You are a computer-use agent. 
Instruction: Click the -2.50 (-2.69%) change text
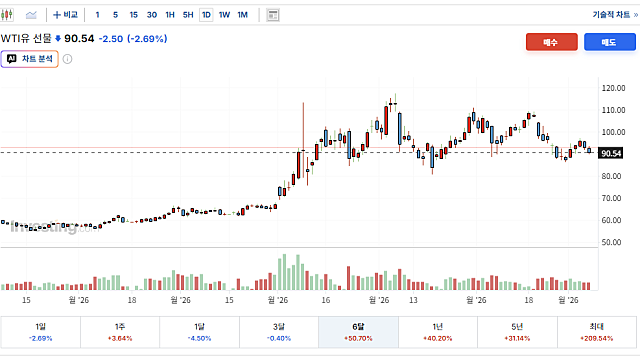(133, 39)
